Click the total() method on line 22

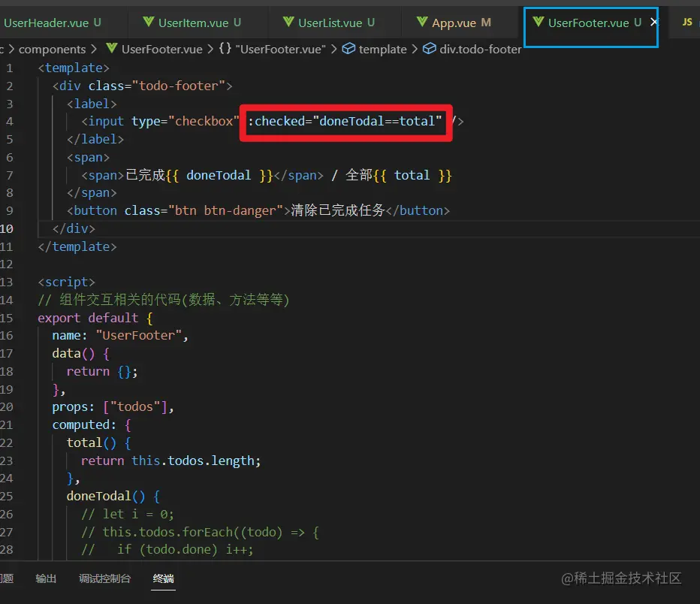98,442
